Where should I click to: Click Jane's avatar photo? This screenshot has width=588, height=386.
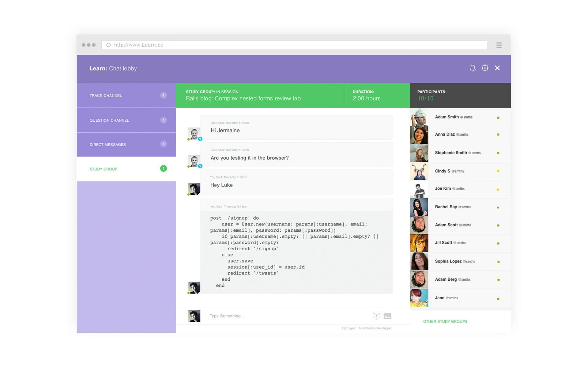419,298
